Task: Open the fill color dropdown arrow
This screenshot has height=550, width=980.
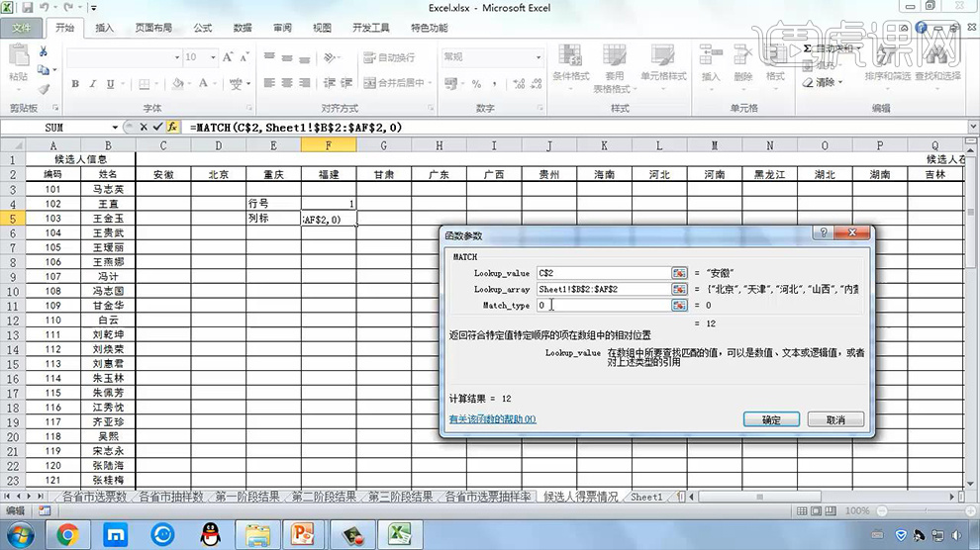Action: (190, 83)
